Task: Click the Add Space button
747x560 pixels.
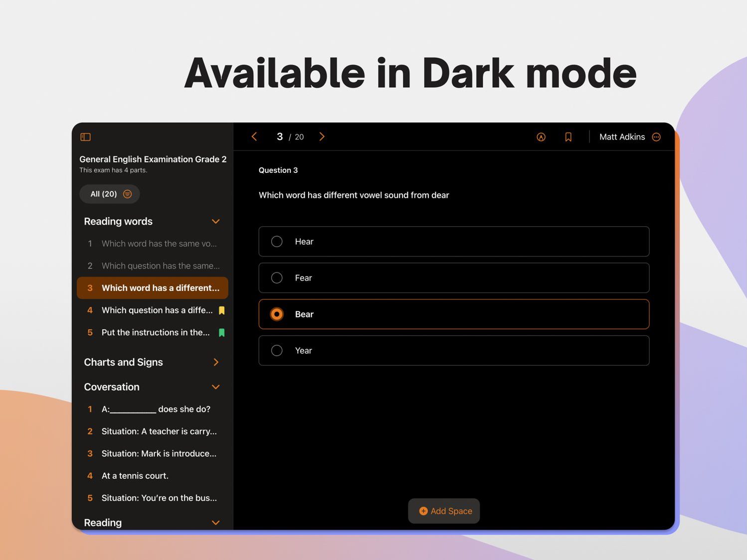Action: [444, 511]
